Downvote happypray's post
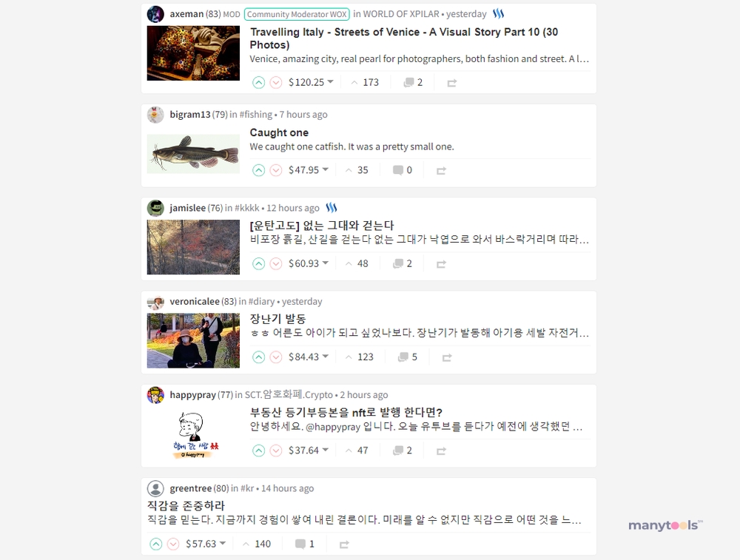This screenshot has height=560, width=740. click(276, 451)
